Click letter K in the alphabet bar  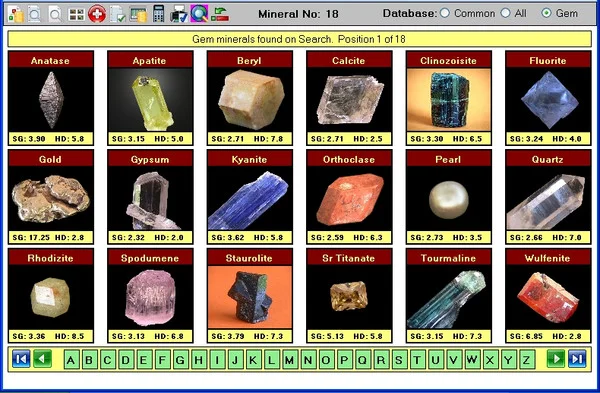[x=253, y=360]
